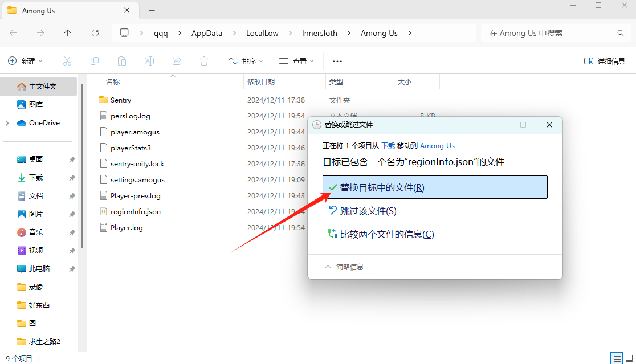The image size is (636, 364).
Task: Switch to details list view icon in status bar
Action: 617,358
